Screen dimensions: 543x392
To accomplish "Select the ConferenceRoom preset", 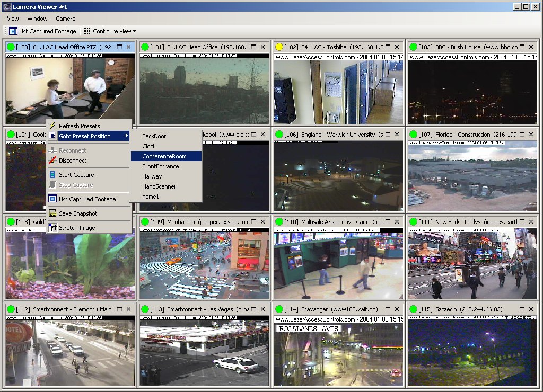I will (x=164, y=156).
